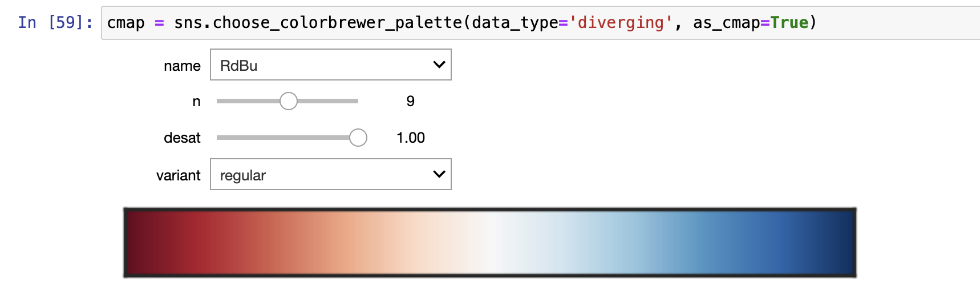980x290 pixels.
Task: Click the white center of the colormap
Action: [x=492, y=243]
